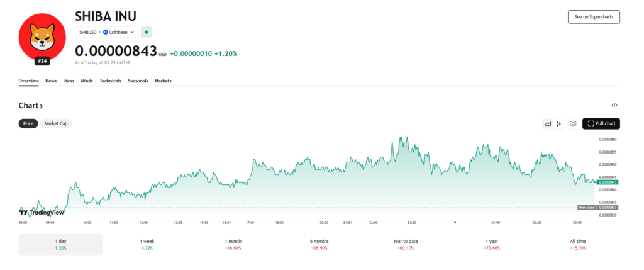
Task: Click the Shiba Inu coin logo
Action: pos(42,36)
